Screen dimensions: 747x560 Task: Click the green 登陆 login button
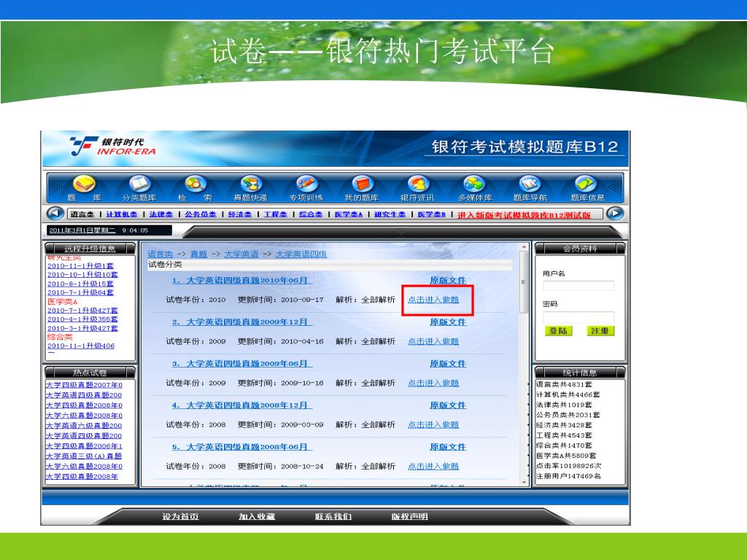point(558,331)
